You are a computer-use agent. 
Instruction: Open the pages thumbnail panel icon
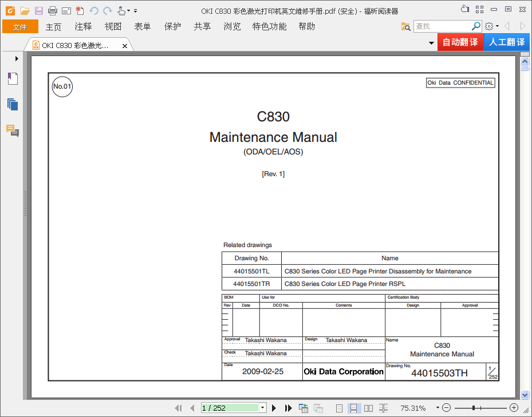pos(13,105)
